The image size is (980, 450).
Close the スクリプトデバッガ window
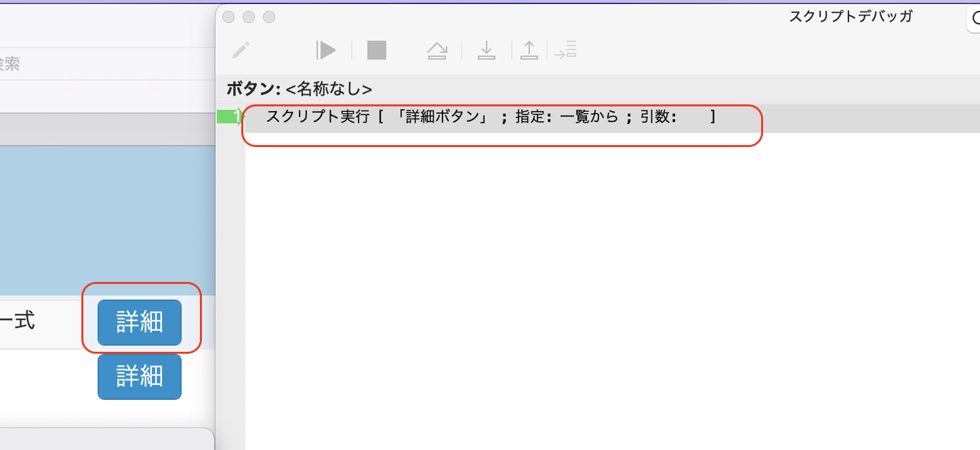tap(228, 17)
